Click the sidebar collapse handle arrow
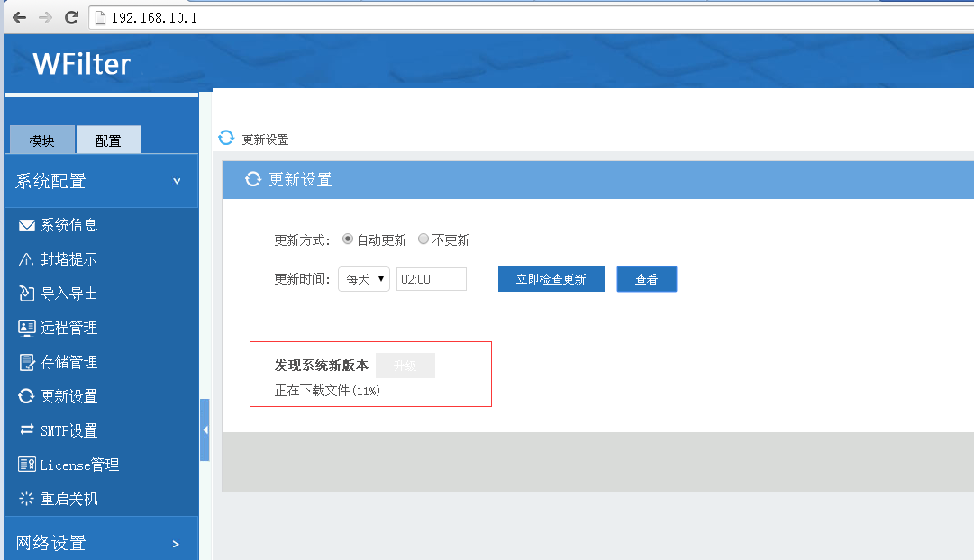 (205, 430)
